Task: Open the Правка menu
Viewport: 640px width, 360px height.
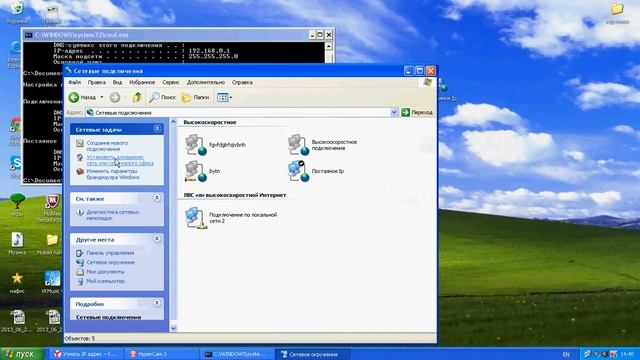Action: (97, 82)
